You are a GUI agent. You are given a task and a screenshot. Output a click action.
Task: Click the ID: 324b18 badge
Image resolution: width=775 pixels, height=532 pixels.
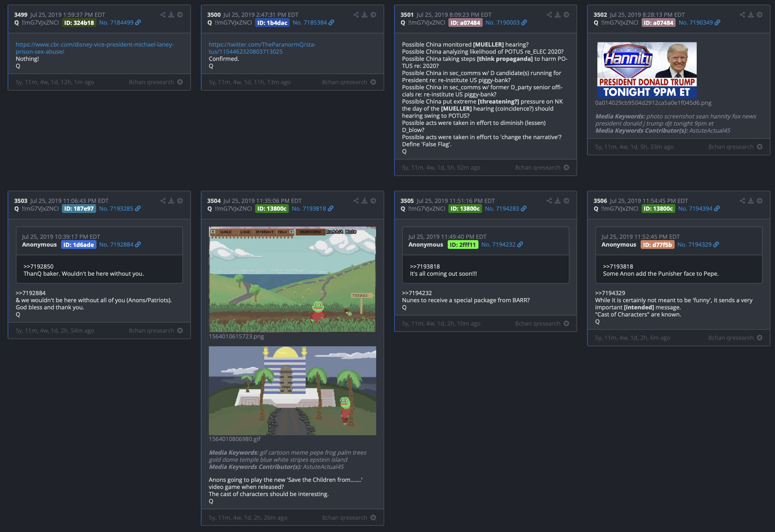pos(79,23)
